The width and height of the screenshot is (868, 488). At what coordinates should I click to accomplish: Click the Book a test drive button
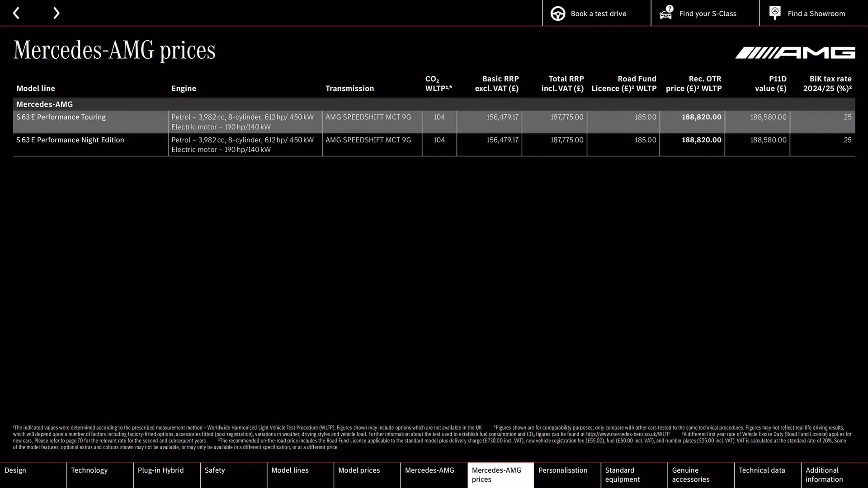tap(598, 13)
